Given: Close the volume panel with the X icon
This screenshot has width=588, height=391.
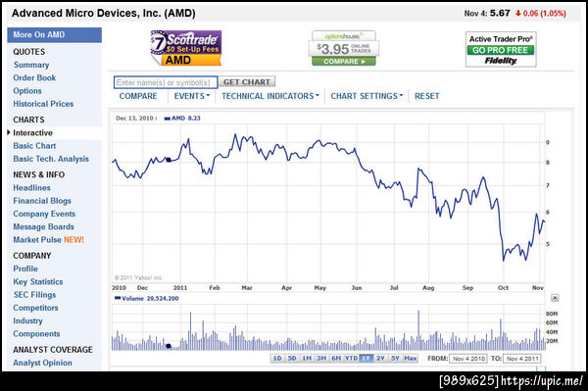Looking at the screenshot, I should [555, 298].
